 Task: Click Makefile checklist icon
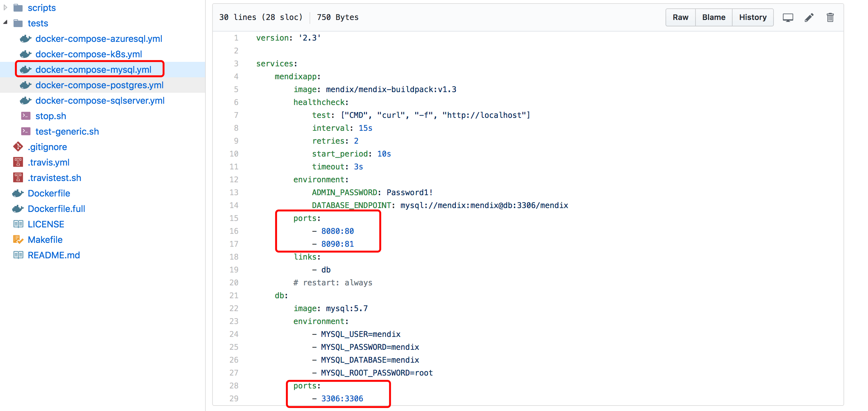tap(18, 240)
